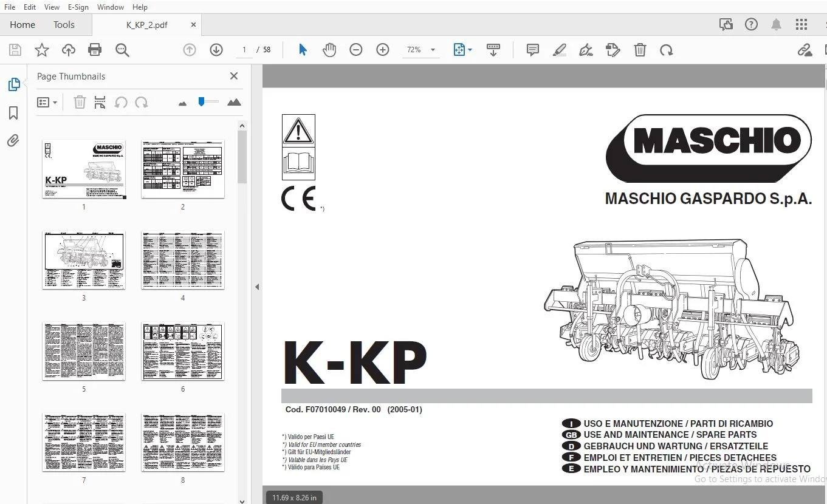Select page 3 thumbnail
The height and width of the screenshot is (504, 827).
(84, 260)
